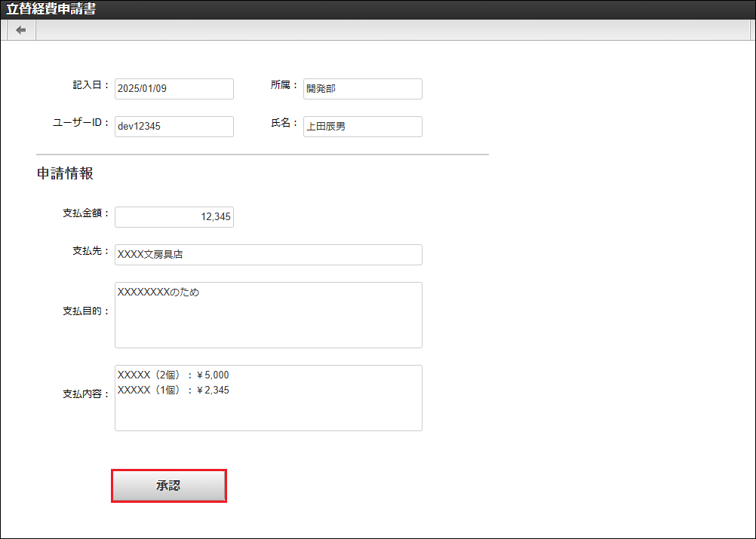Click the 支払先 field with XXXX文房具店
756x539 pixels.
click(268, 255)
